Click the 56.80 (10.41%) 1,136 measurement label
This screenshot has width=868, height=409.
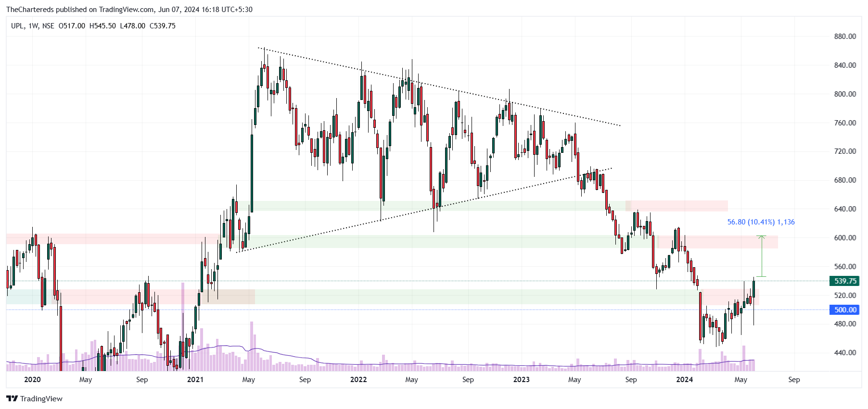[761, 222]
